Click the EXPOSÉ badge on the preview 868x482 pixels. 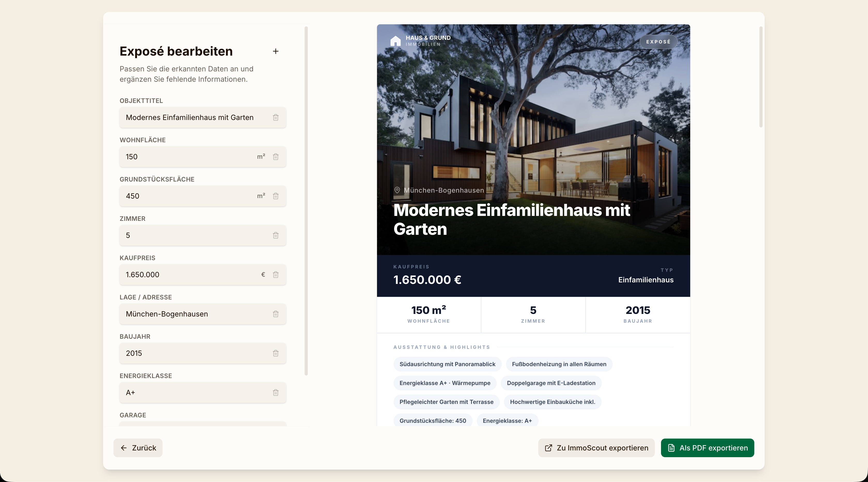658,42
